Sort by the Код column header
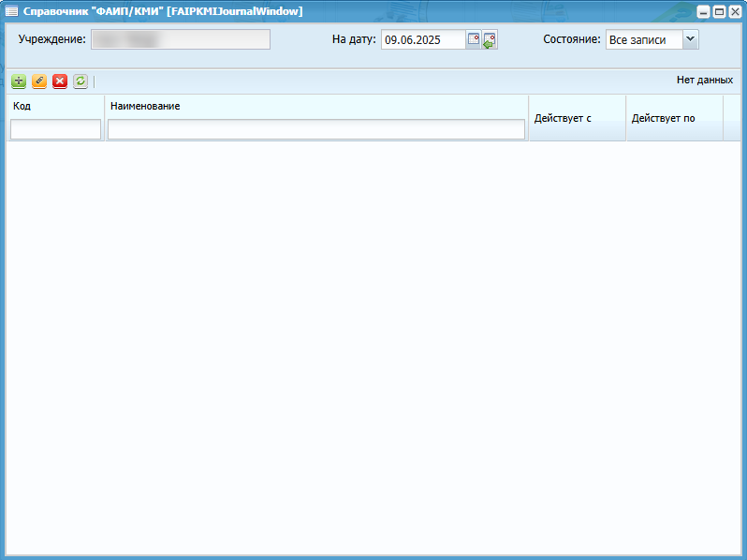The width and height of the screenshot is (747, 560). (x=55, y=106)
